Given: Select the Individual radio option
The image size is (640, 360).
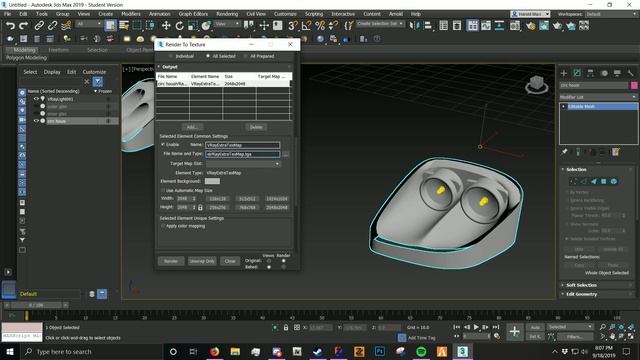Looking at the screenshot, I should point(181,56).
